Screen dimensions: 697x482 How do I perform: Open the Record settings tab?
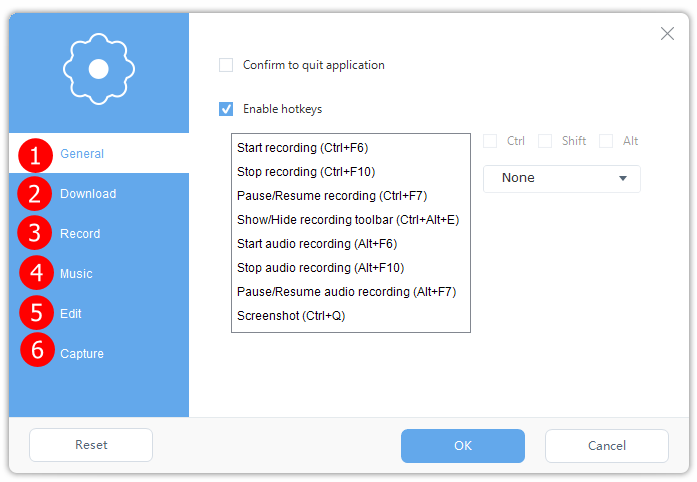(99, 233)
